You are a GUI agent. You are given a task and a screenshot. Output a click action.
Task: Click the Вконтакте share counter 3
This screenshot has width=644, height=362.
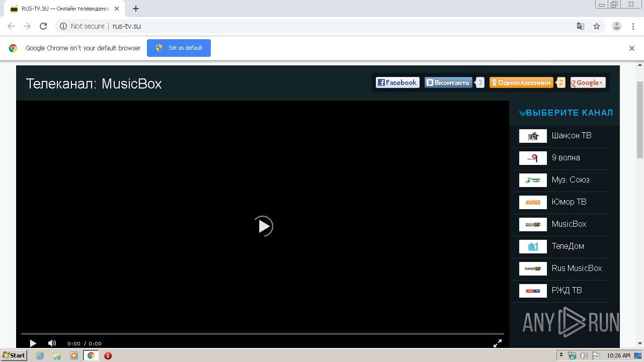pyautogui.click(x=480, y=82)
